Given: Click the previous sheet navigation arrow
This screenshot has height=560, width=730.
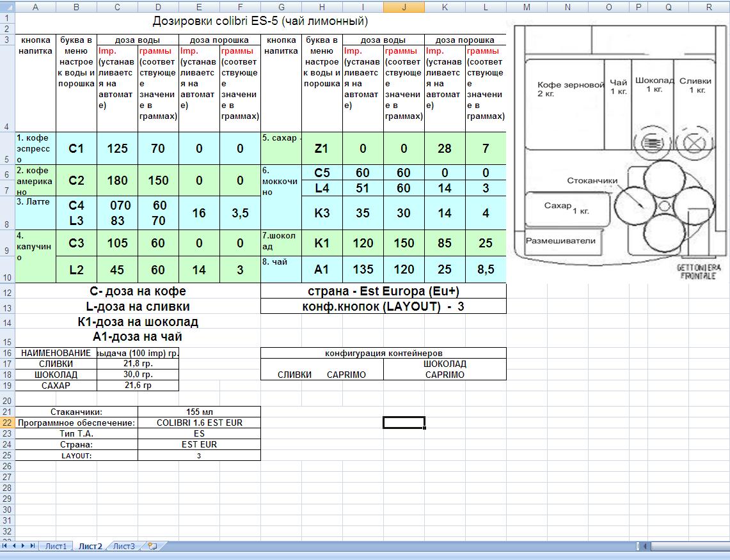Looking at the screenshot, I should pyautogui.click(x=15, y=546).
